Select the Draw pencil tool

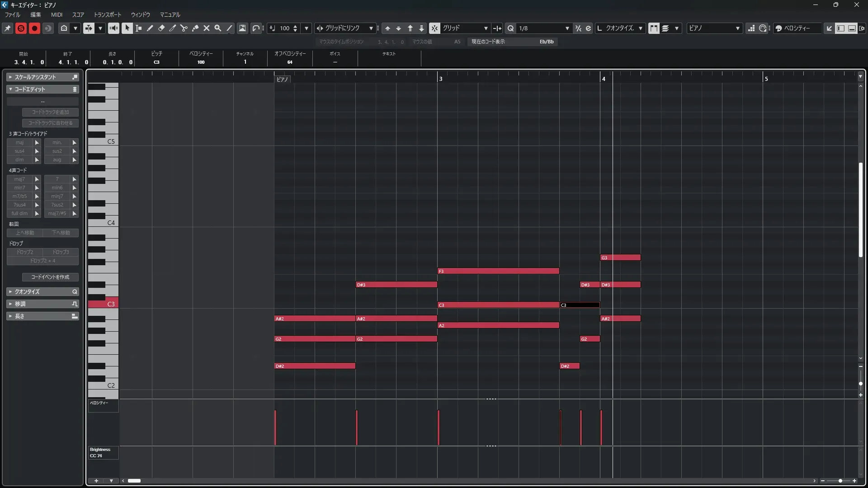[x=150, y=28]
